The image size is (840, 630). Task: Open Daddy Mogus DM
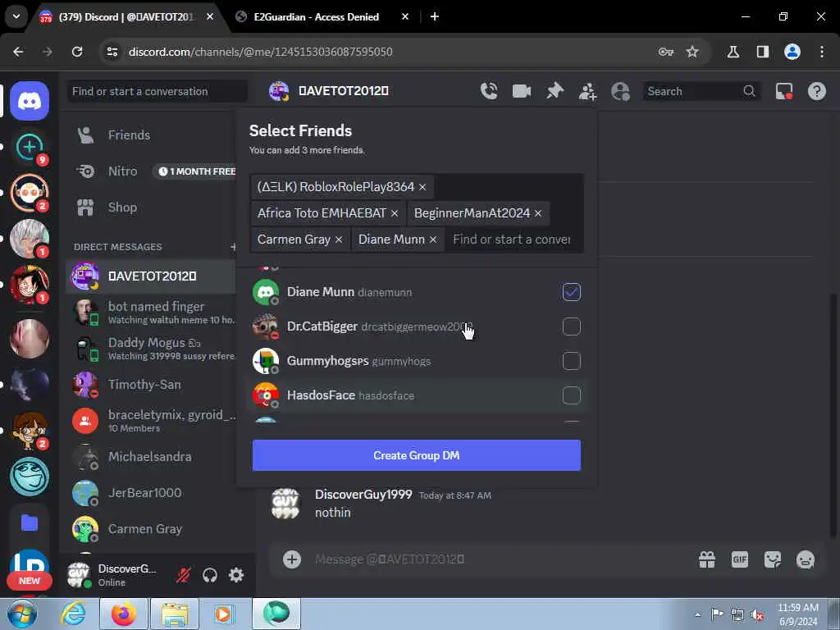[x=151, y=349]
